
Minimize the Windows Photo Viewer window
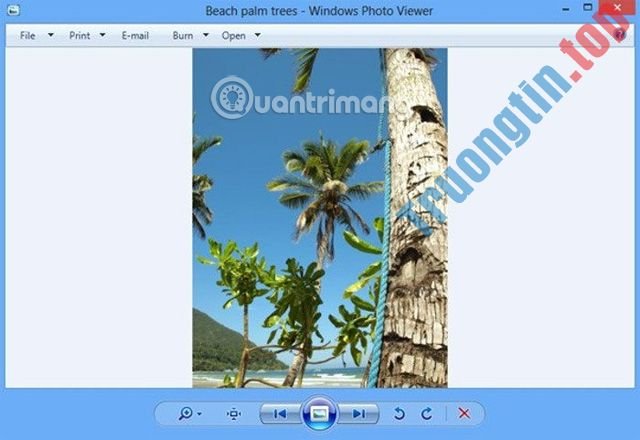pos(566,9)
